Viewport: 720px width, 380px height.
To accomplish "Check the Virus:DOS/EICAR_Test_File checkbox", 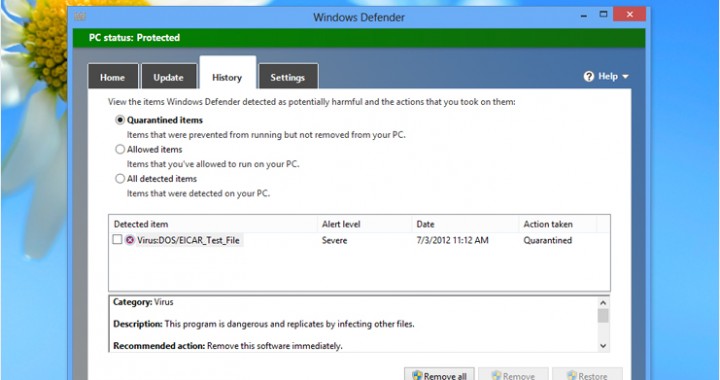I will 118,240.
